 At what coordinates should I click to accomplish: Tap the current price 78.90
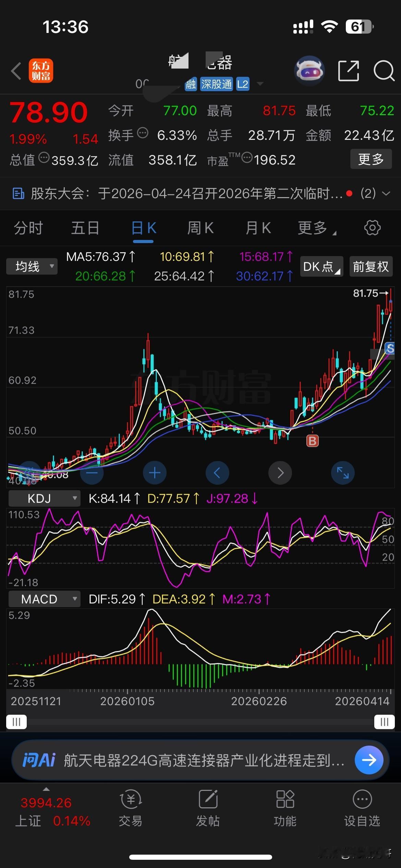tap(49, 112)
